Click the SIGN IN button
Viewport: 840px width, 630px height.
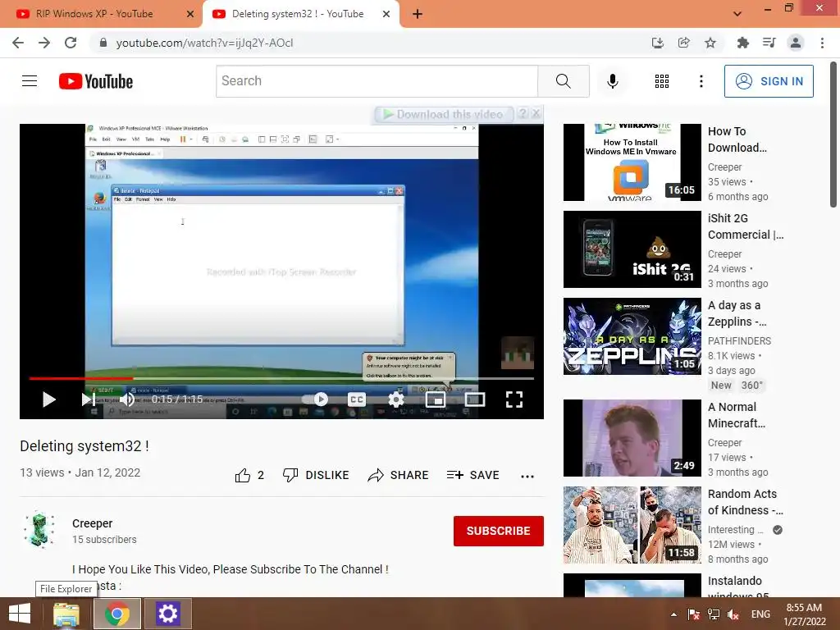[x=769, y=81]
